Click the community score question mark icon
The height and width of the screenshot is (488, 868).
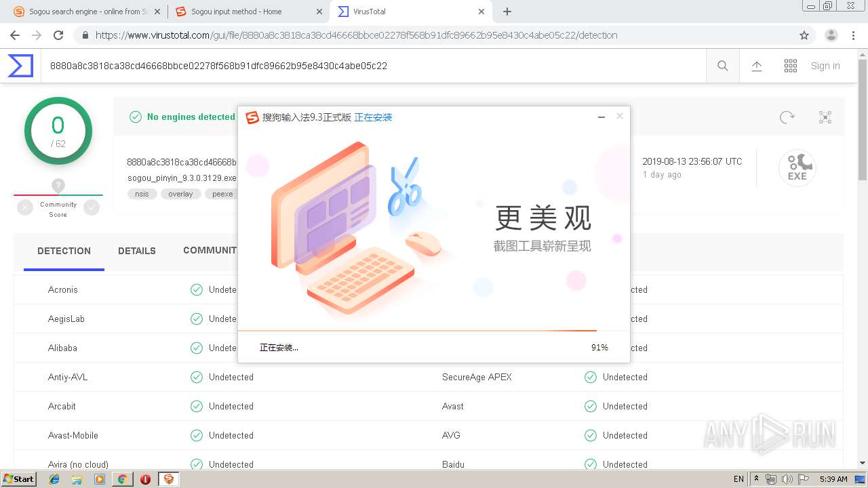click(58, 185)
